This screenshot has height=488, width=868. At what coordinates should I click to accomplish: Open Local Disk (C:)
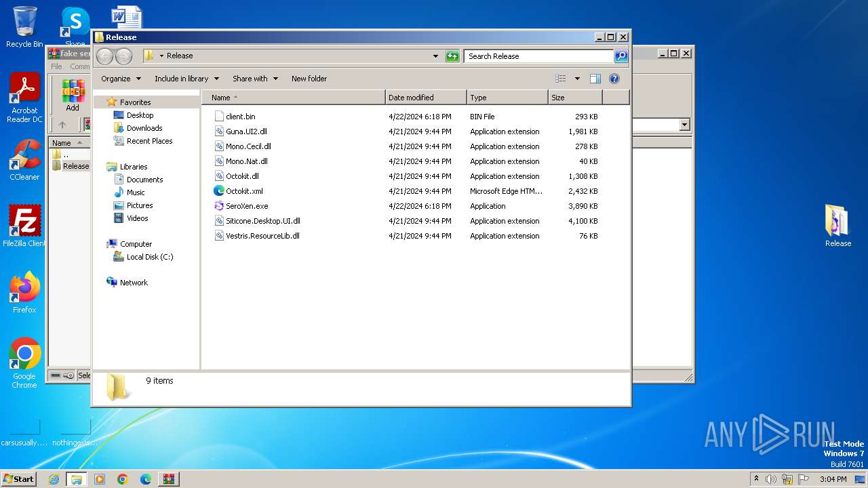pos(149,257)
